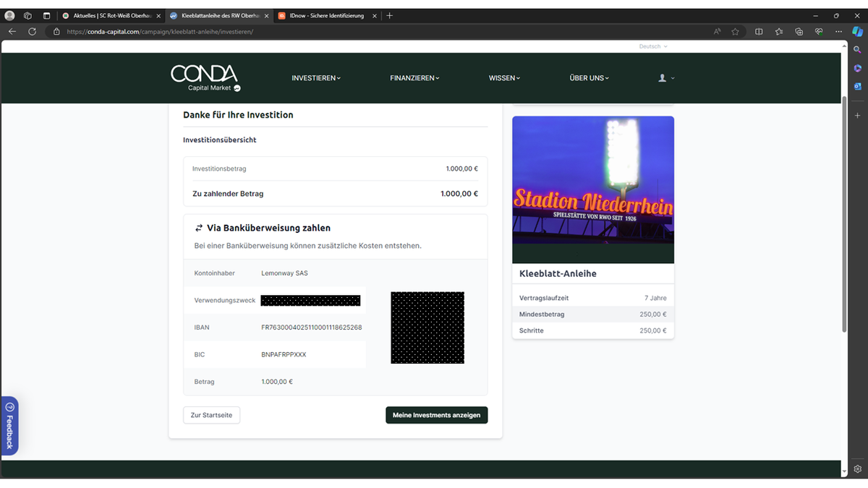Launch Copilot from the toolbar
Viewport: 868px width, 488px height.
(x=857, y=32)
